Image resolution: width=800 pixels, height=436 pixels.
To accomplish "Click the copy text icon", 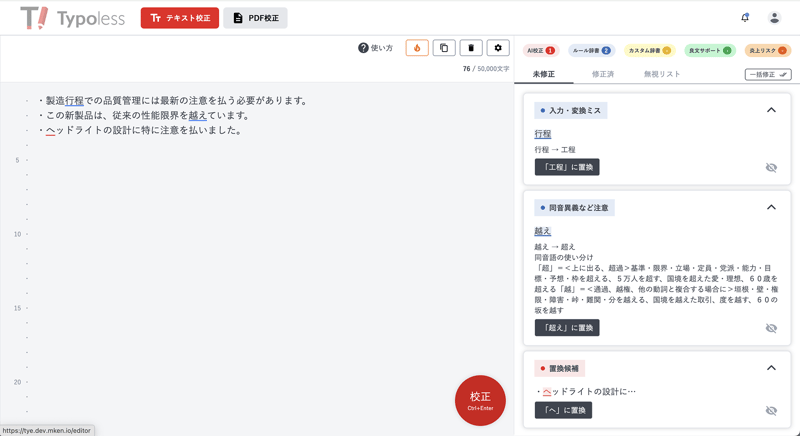I will 444,48.
